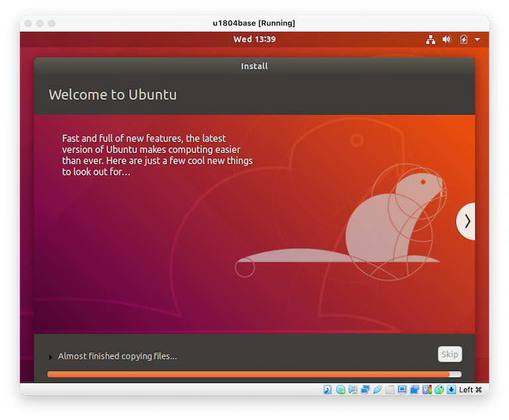Click the 'Install' window title
This screenshot has width=509, height=420.
click(x=254, y=66)
